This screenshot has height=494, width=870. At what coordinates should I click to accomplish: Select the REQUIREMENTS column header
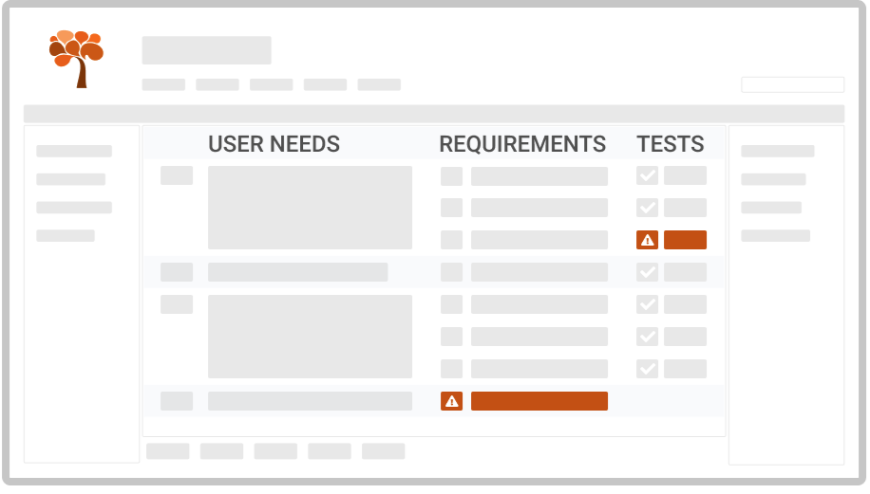click(522, 144)
